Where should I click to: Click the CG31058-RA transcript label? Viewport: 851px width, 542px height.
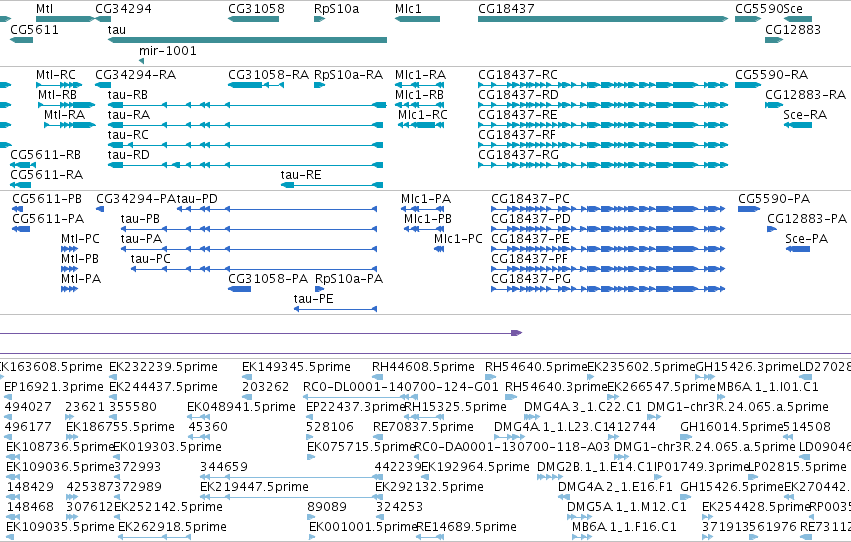pos(269,74)
